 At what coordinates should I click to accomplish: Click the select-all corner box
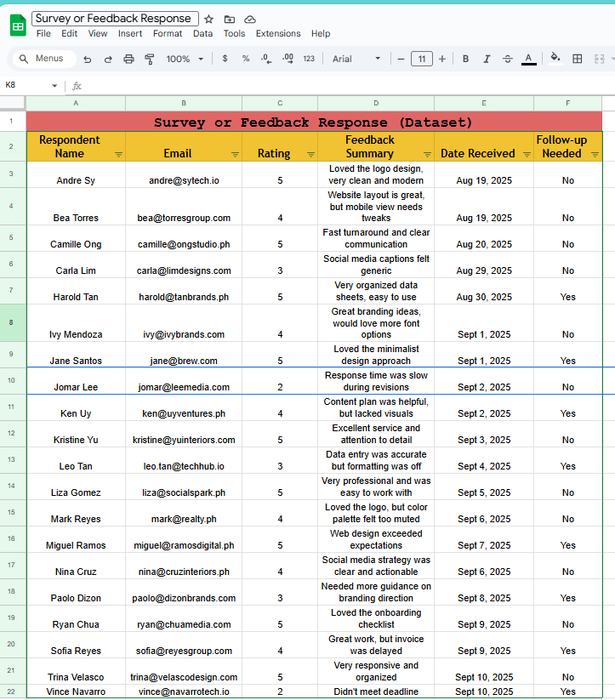[x=13, y=103]
